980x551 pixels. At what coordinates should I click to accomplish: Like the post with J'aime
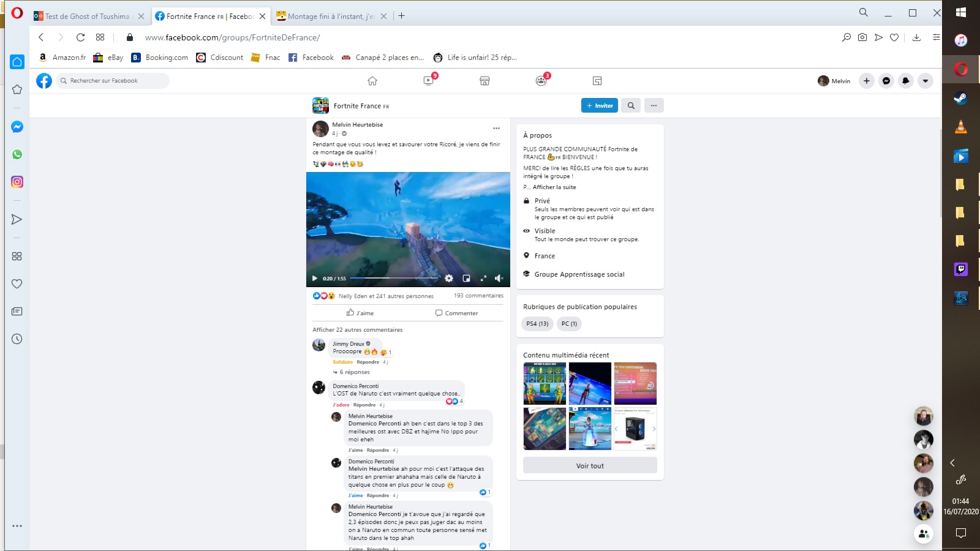pyautogui.click(x=360, y=313)
